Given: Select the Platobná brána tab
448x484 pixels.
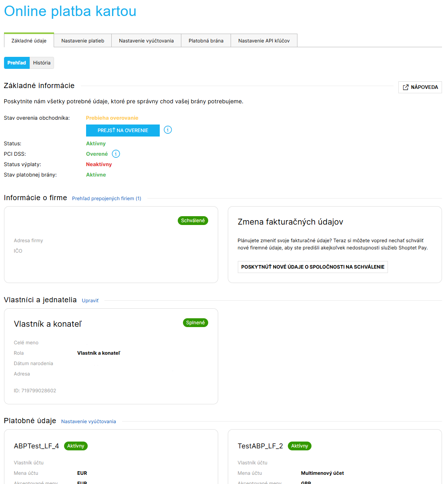Looking at the screenshot, I should click(x=206, y=40).
